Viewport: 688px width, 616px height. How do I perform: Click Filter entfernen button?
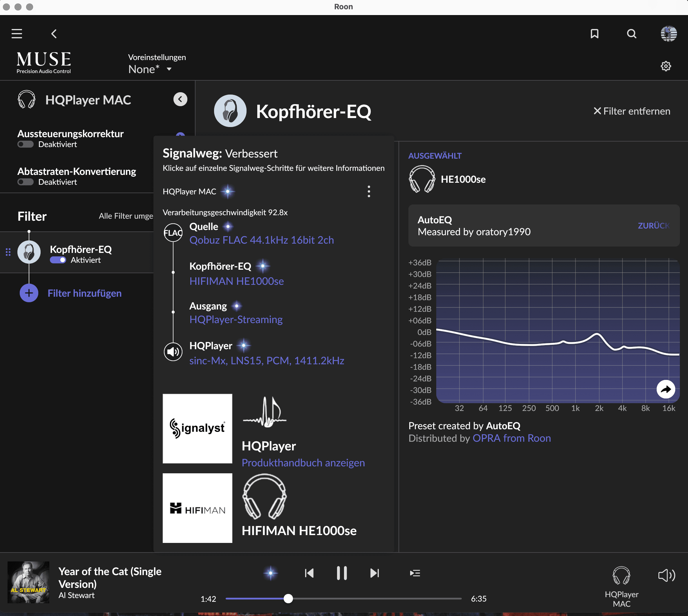point(632,111)
